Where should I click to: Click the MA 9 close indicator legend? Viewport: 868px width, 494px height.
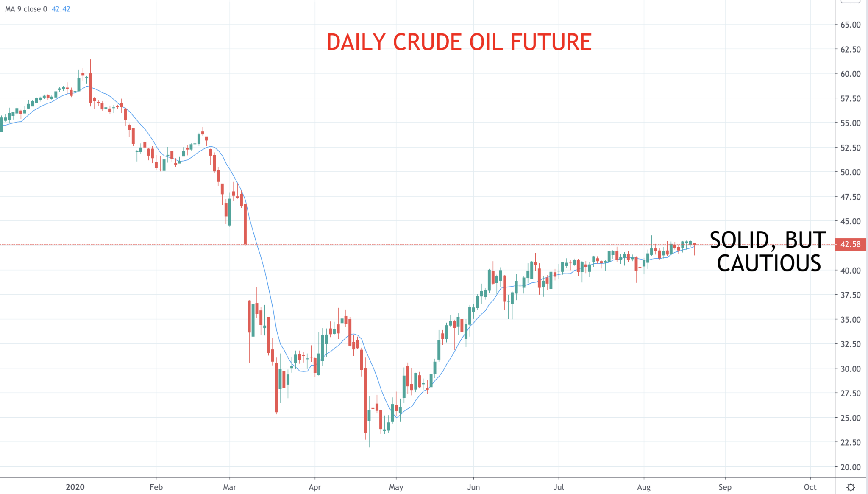pyautogui.click(x=26, y=9)
